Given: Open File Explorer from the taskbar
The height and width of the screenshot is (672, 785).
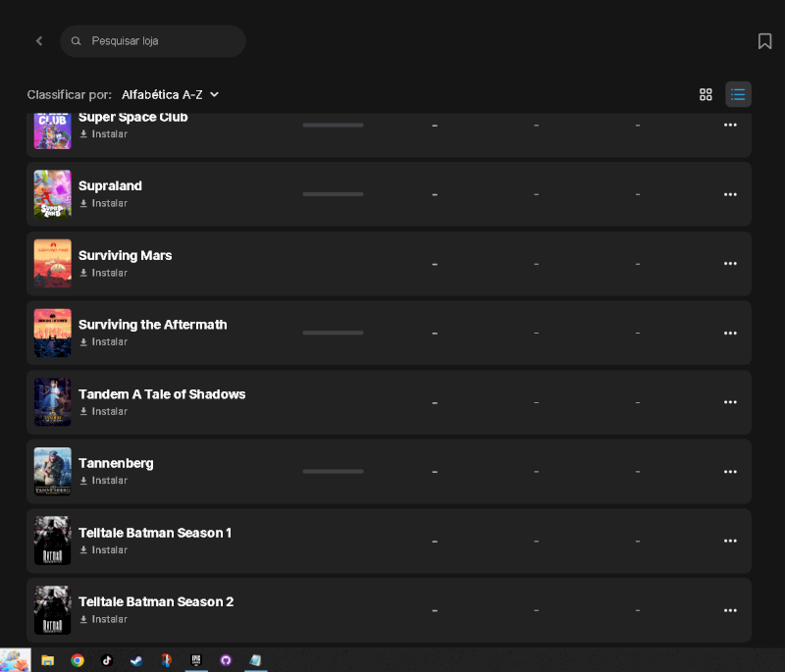Looking at the screenshot, I should tap(47, 660).
